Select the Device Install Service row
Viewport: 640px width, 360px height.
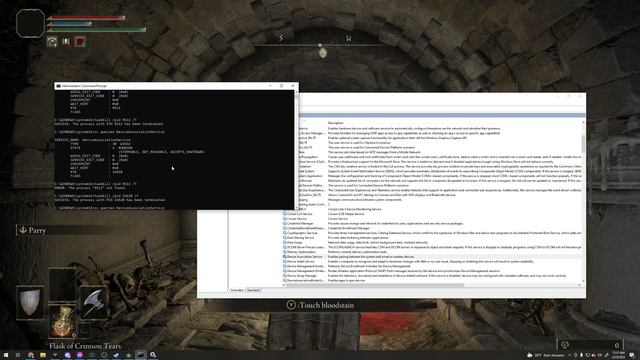click(433, 262)
